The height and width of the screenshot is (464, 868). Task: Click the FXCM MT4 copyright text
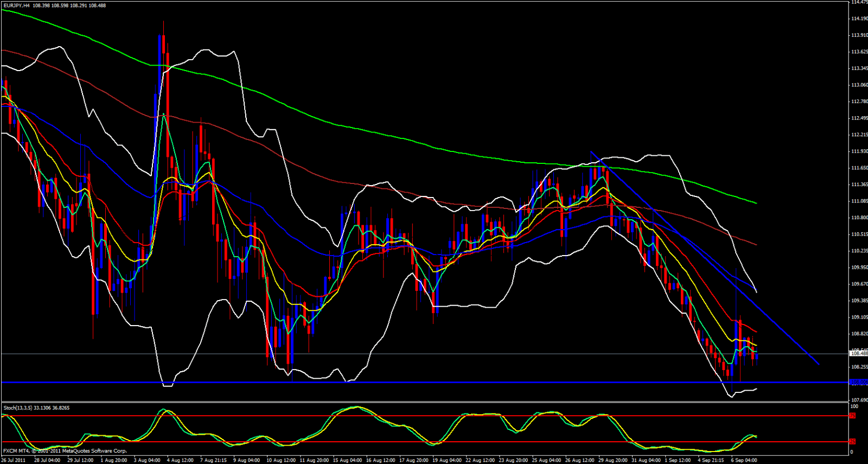[x=65, y=450]
